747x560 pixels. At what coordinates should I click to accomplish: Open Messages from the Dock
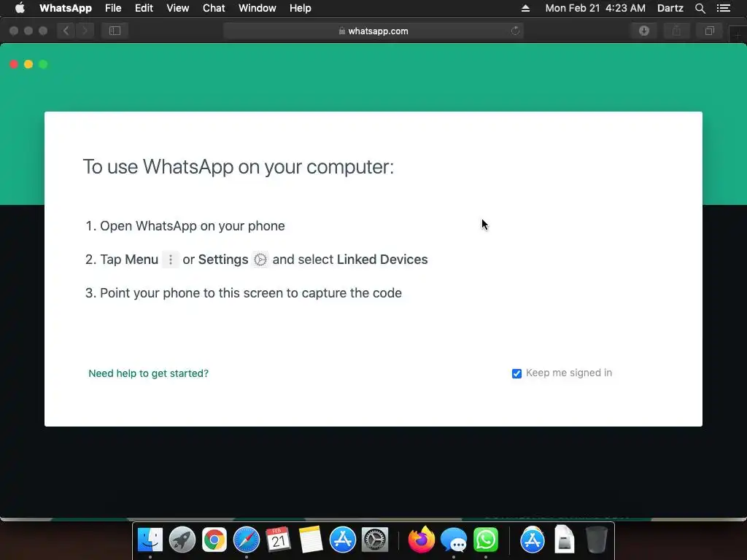click(x=454, y=540)
